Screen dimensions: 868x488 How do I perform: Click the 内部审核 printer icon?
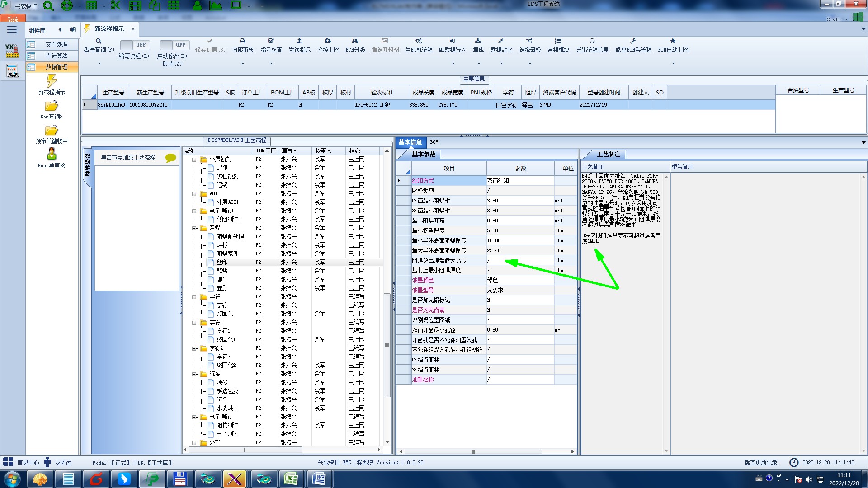242,41
